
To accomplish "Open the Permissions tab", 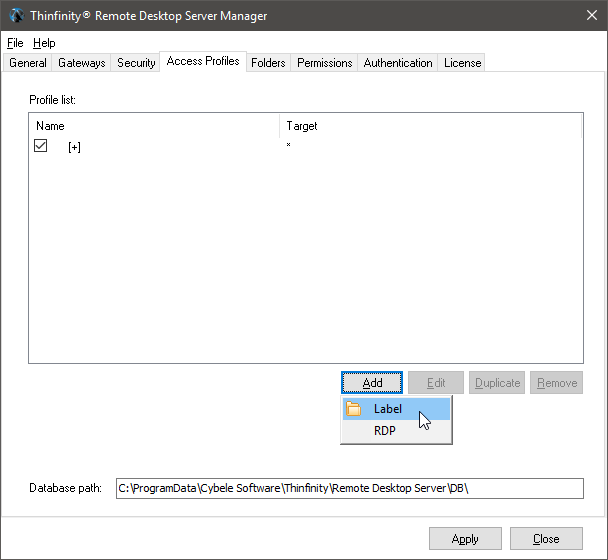I will [325, 63].
